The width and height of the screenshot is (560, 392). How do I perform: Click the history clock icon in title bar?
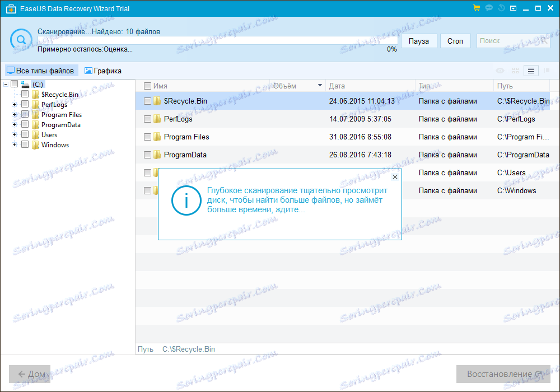pos(501,8)
